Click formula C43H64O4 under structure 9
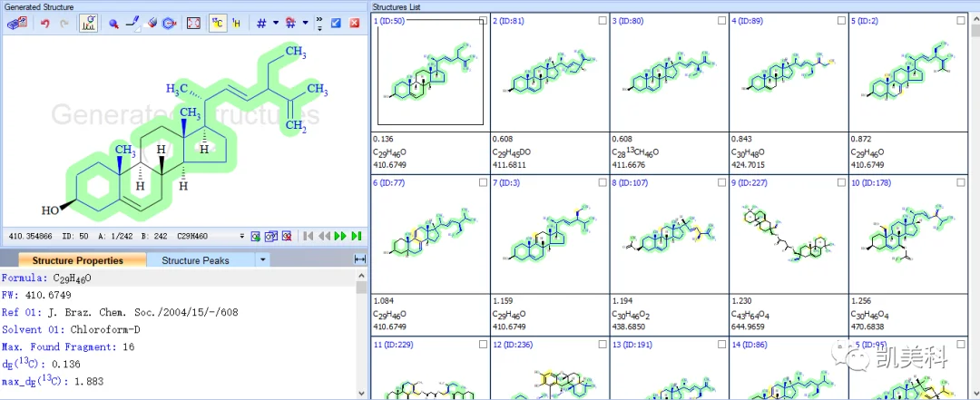This screenshot has height=400, width=980. [x=751, y=315]
